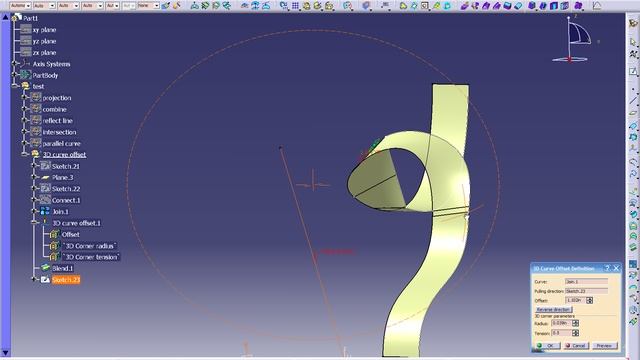Select yz plane in the specification tree
The width and height of the screenshot is (640, 360).
tap(44, 41)
